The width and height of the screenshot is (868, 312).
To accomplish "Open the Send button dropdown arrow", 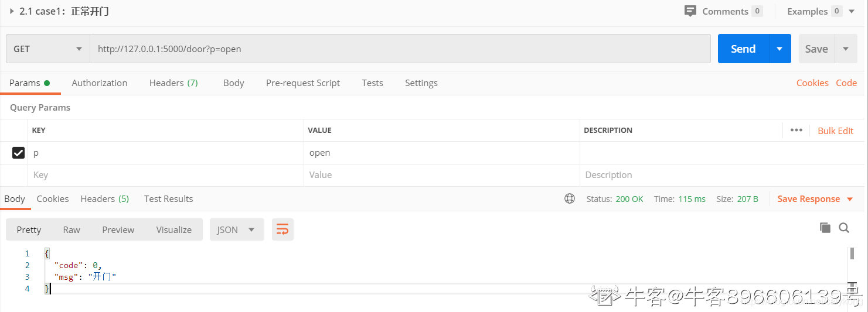I will click(780, 49).
